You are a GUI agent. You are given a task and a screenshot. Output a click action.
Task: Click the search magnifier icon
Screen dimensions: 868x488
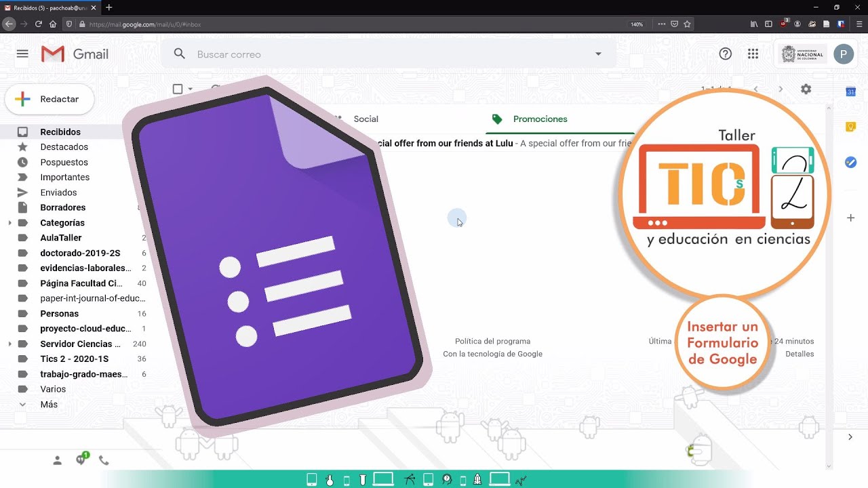(179, 54)
